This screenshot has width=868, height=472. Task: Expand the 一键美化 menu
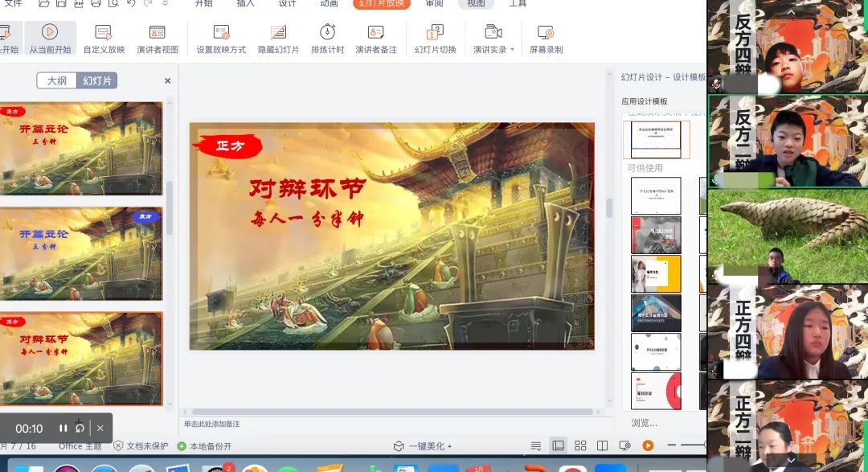pyautogui.click(x=423, y=446)
